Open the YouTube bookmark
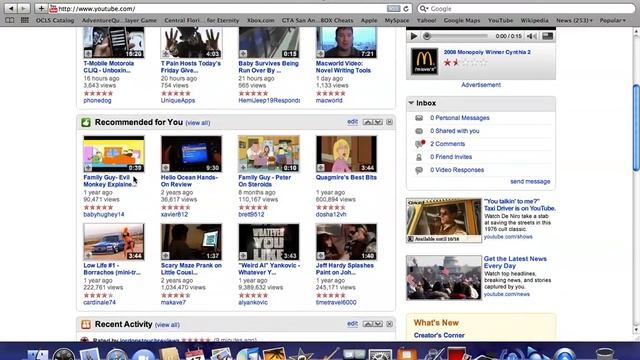640x360 pixels. click(x=500, y=20)
